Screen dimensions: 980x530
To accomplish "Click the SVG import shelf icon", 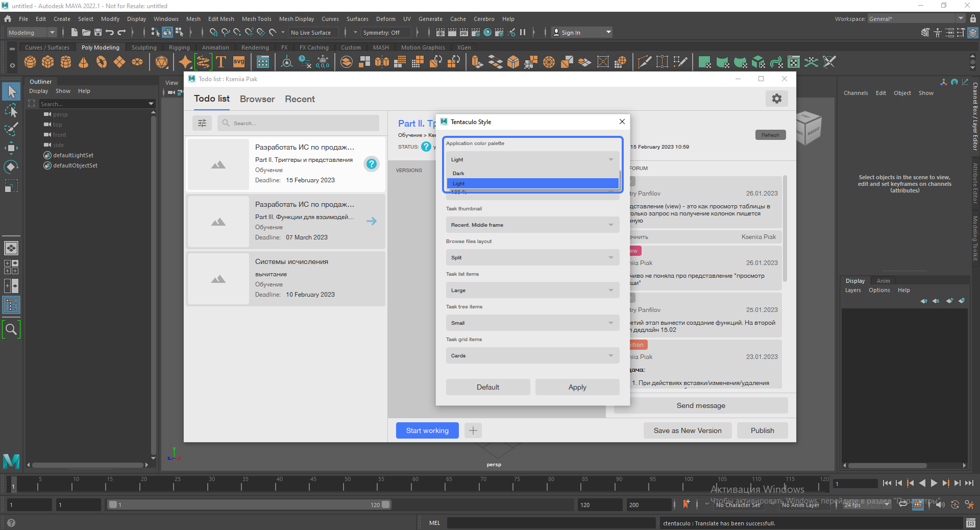I will coord(239,62).
